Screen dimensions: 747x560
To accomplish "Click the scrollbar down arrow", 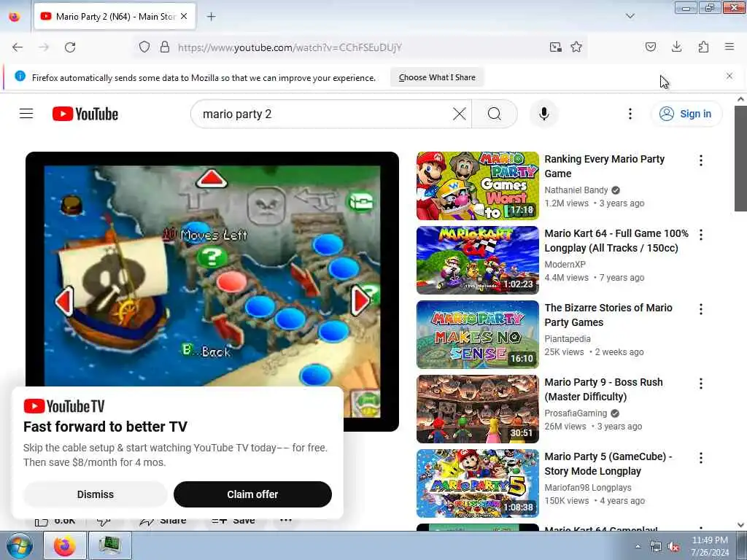I will click(740, 525).
